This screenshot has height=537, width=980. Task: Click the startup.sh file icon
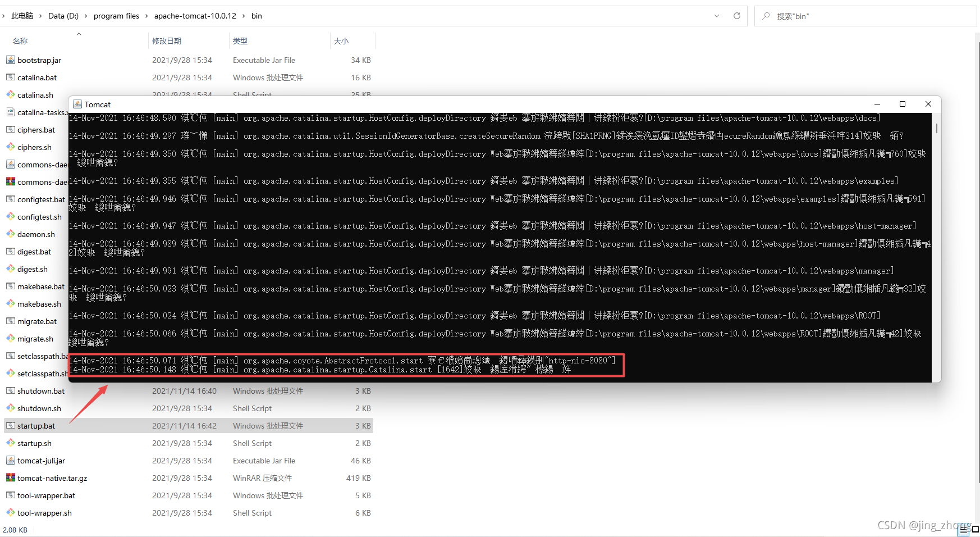pyautogui.click(x=11, y=443)
